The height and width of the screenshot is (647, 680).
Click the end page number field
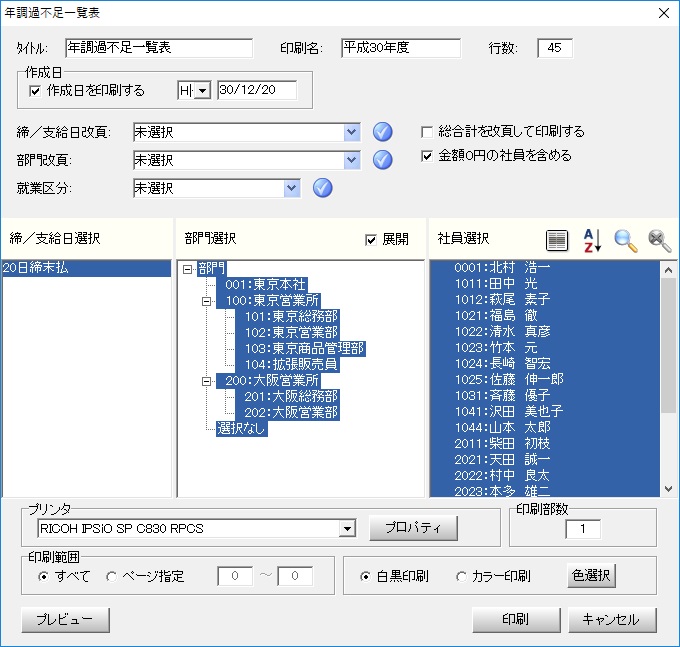pyautogui.click(x=295, y=576)
